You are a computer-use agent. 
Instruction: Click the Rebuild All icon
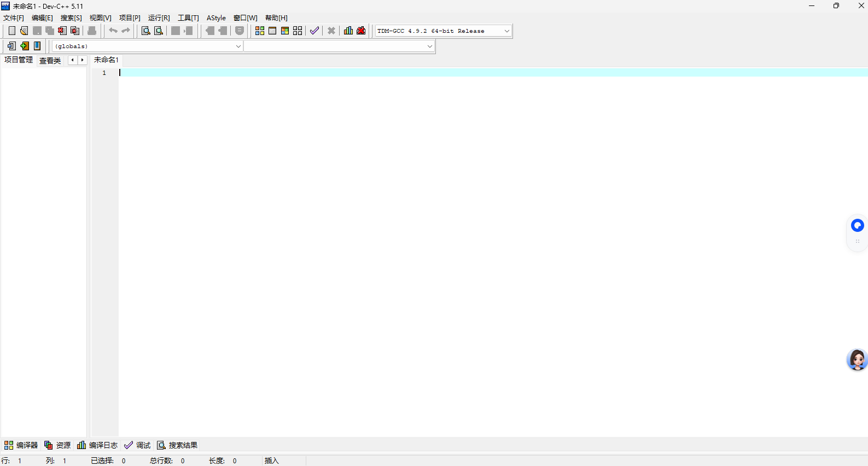pos(298,31)
